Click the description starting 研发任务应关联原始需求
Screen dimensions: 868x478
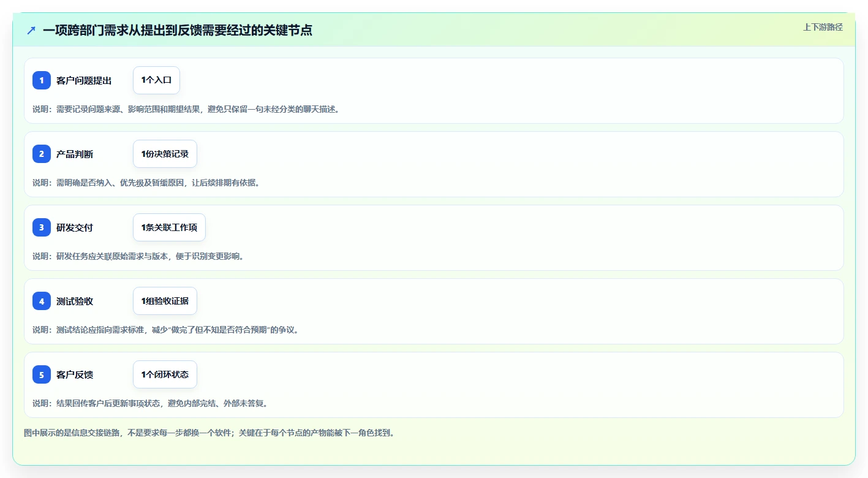point(138,256)
